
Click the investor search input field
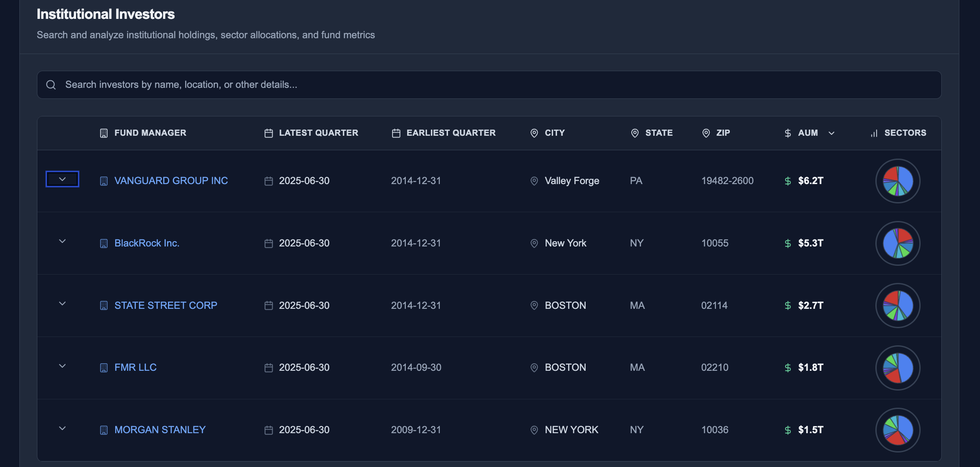[x=308, y=84]
